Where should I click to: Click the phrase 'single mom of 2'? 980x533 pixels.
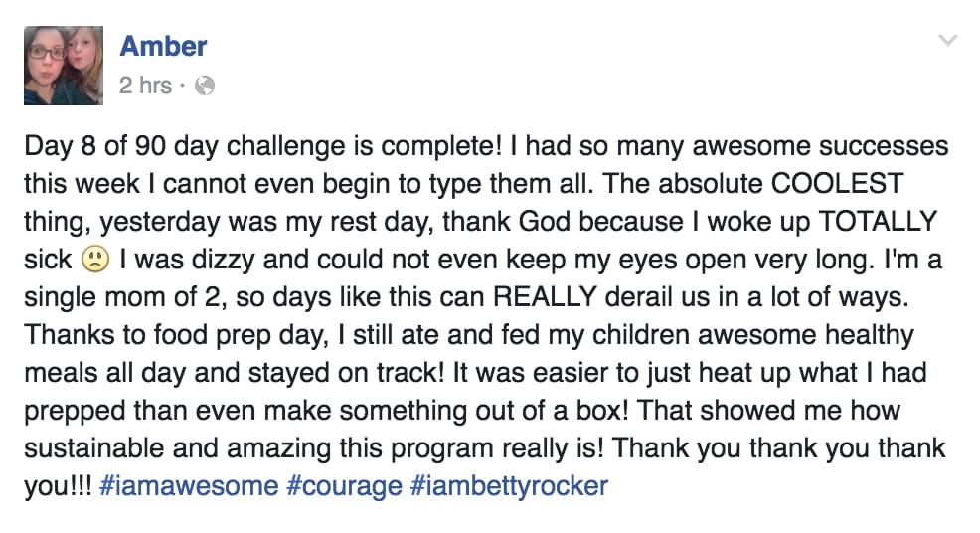tap(122, 297)
